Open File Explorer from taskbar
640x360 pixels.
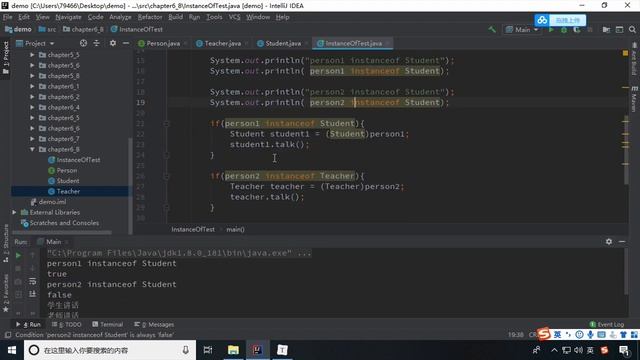pos(233,350)
